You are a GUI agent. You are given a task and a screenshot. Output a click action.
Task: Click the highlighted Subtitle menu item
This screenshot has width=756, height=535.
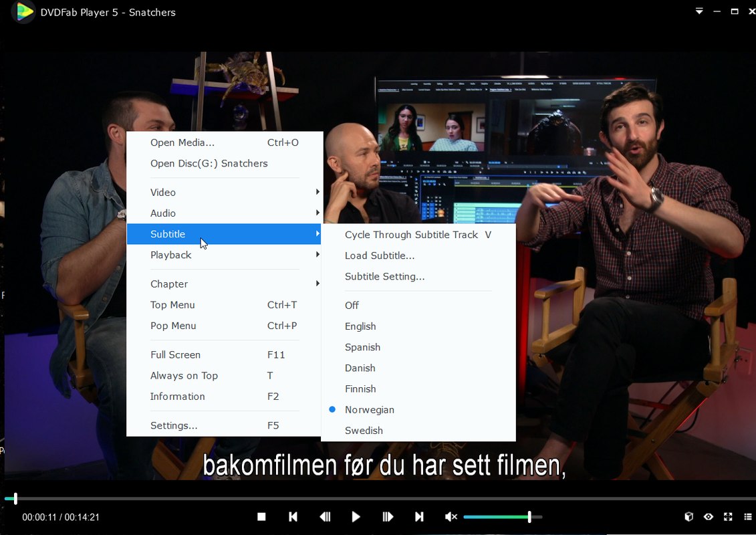click(224, 234)
